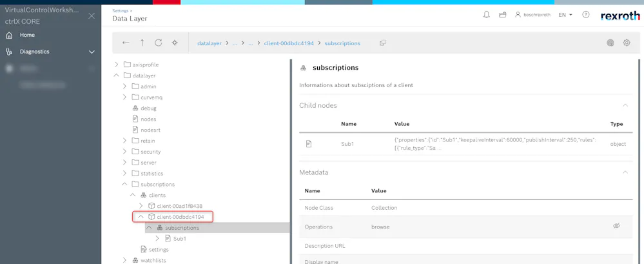Open the Data Layer settings gear
Screen dimensions: 644x264
[x=627, y=43]
